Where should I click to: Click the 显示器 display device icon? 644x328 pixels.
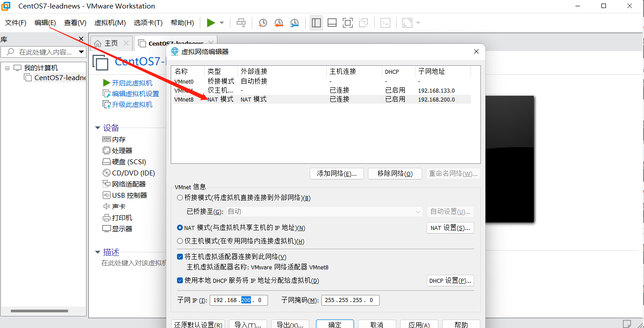click(107, 229)
